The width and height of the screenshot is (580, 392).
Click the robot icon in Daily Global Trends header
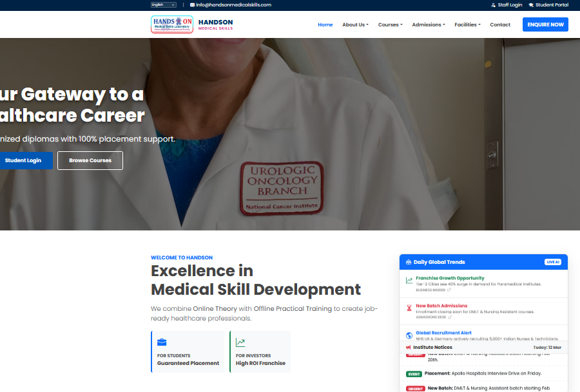click(x=409, y=262)
